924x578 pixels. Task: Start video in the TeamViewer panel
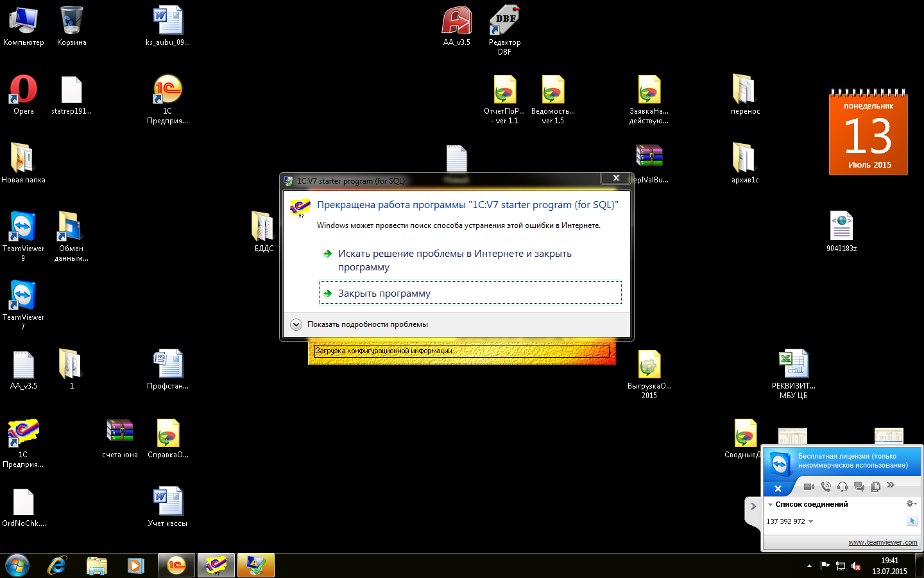coord(809,487)
